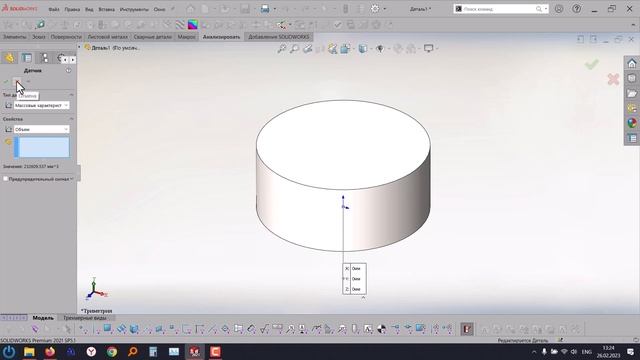Click the ENG language indicator
Screen dimensions: 640x360
coord(587,351)
